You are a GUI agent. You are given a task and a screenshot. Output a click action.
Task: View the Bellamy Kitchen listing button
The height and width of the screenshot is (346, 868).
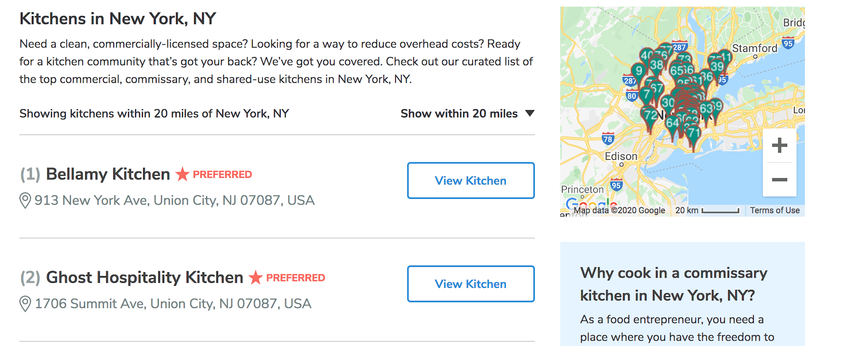pos(470,181)
